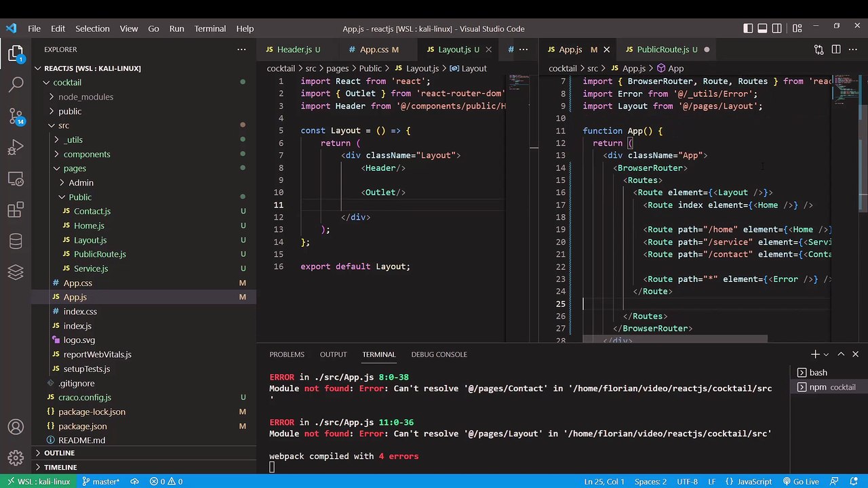Open errors and warnings counter
Screen dimensions: 868x488
coord(166,481)
